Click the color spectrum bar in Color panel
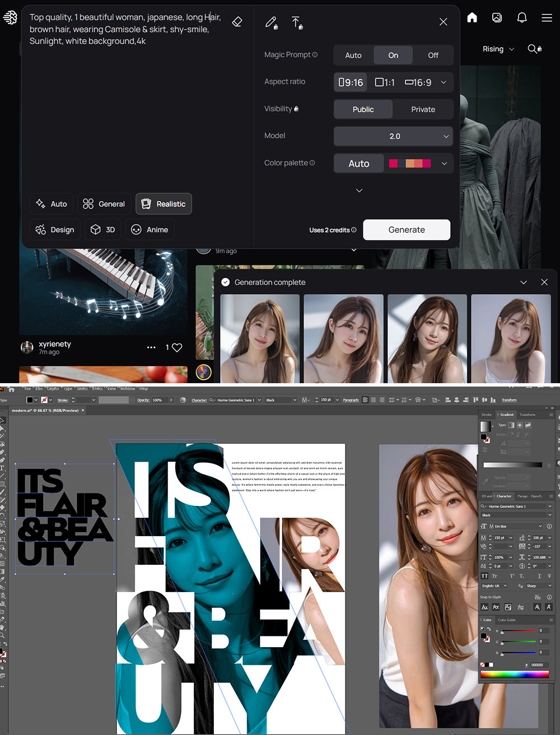 [x=515, y=674]
